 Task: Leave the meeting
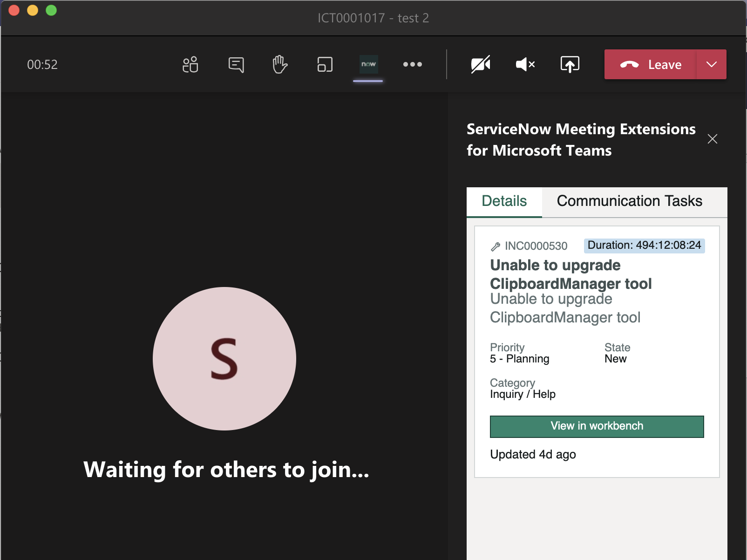[x=652, y=65]
